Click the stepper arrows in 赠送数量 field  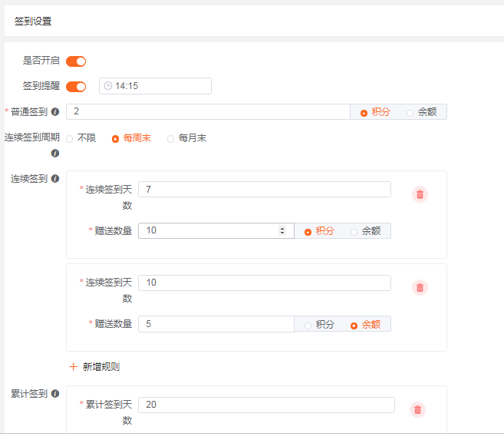tap(282, 230)
